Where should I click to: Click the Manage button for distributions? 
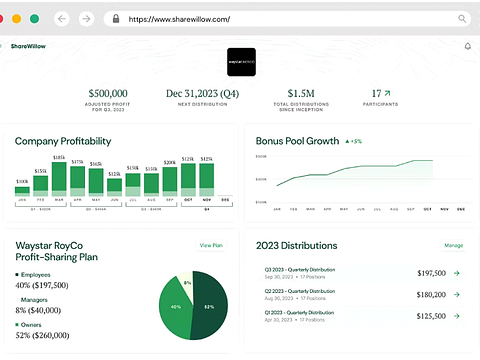tap(454, 245)
